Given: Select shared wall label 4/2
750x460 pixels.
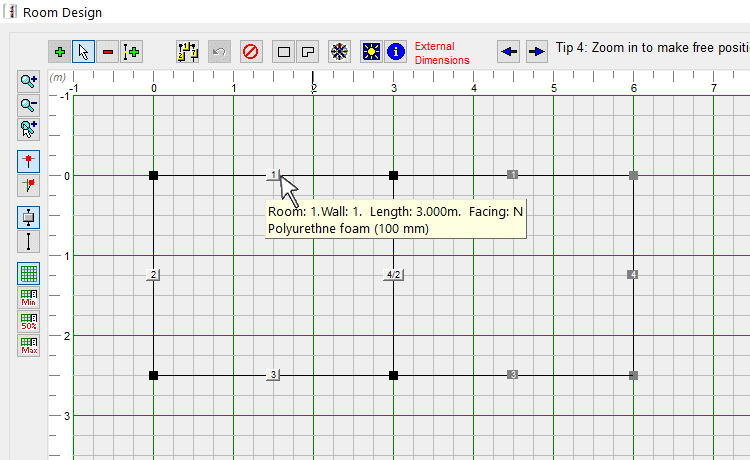Looking at the screenshot, I should pos(393,274).
